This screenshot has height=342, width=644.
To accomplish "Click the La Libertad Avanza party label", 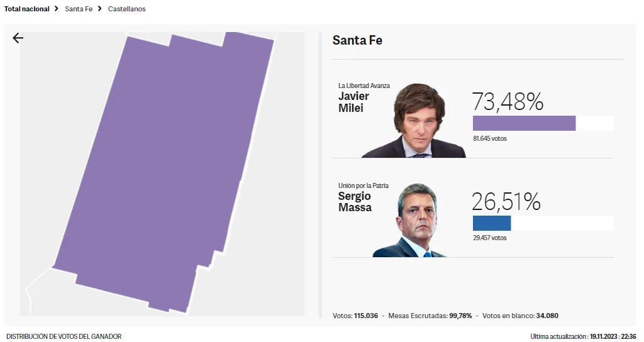I will tap(364, 85).
